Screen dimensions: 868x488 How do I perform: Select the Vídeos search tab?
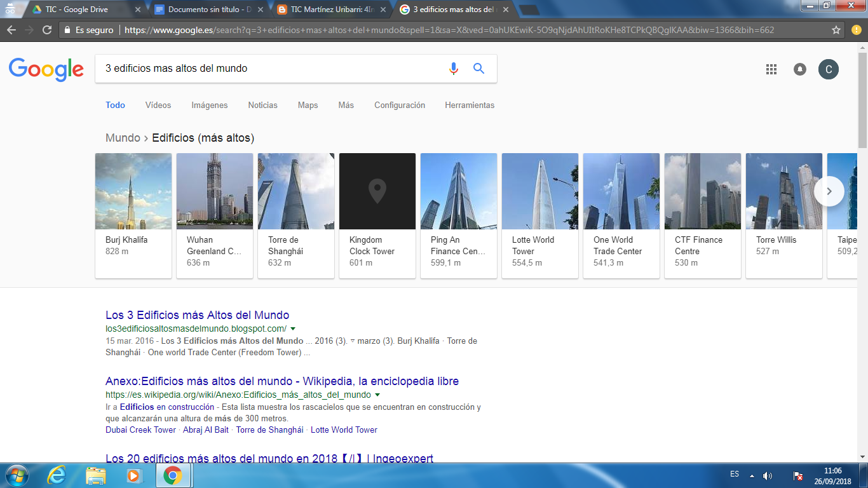pos(158,105)
